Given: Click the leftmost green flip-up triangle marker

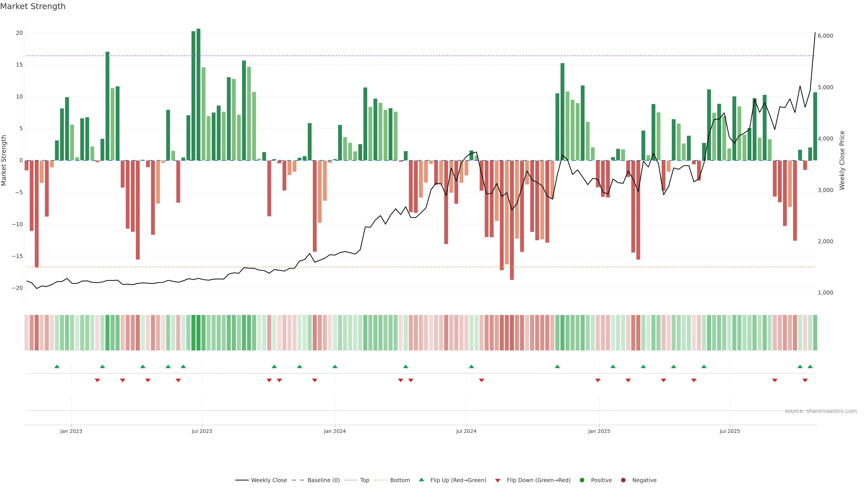Looking at the screenshot, I should [x=57, y=366].
